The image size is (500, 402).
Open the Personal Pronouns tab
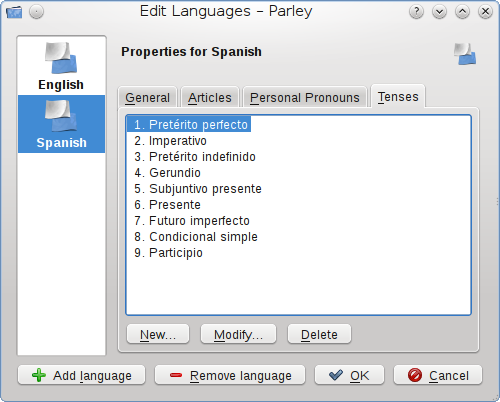[x=305, y=97]
